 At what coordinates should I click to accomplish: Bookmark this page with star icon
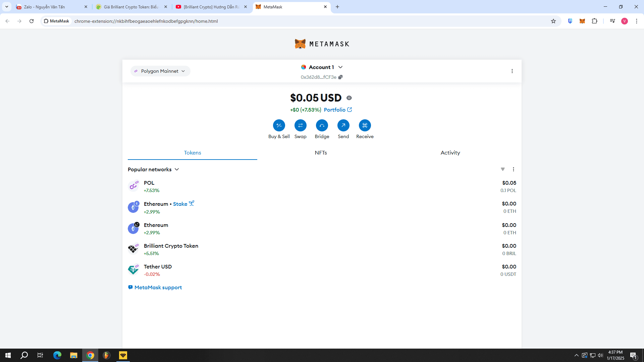553,21
